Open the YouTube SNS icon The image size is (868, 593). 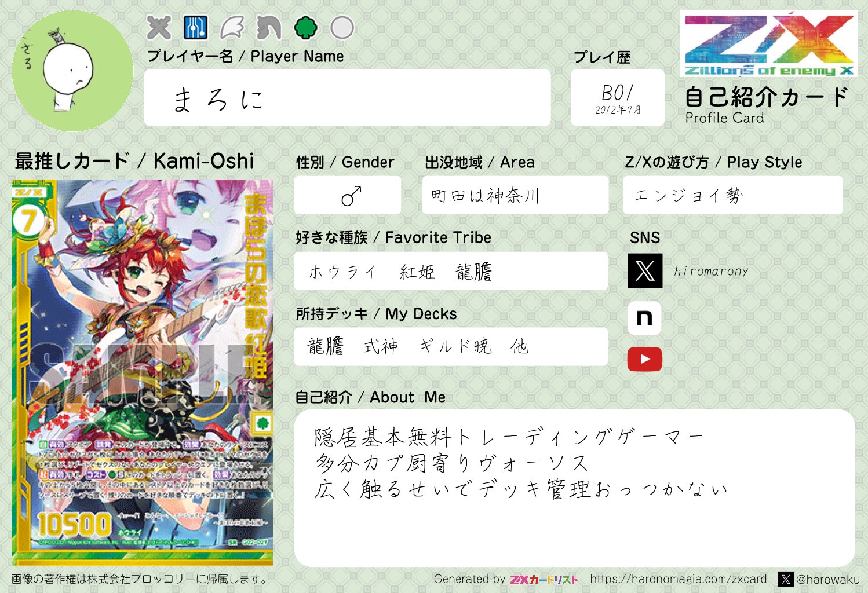tap(644, 360)
